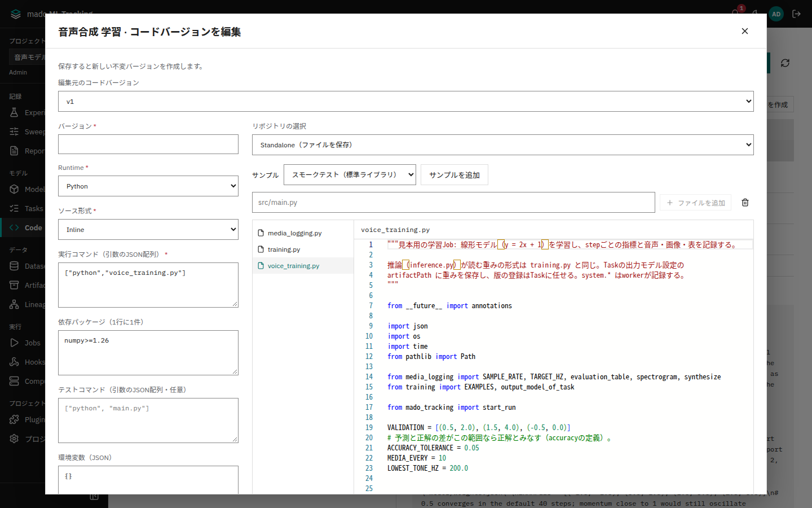Expand the Standalone repository dropdown
This screenshot has height=508, width=812.
coord(503,145)
